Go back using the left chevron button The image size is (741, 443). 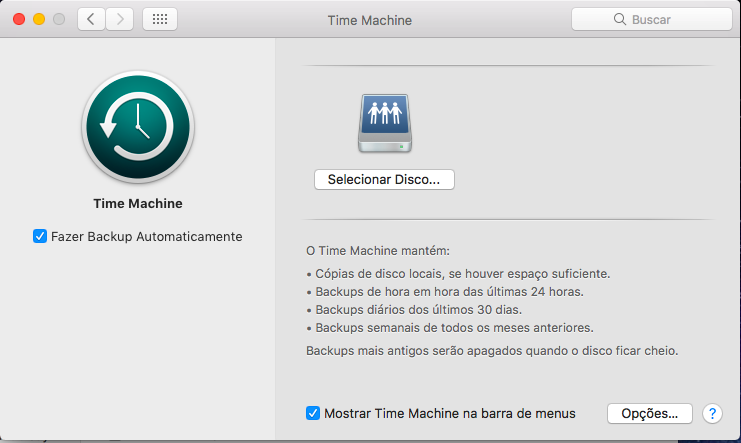91,19
